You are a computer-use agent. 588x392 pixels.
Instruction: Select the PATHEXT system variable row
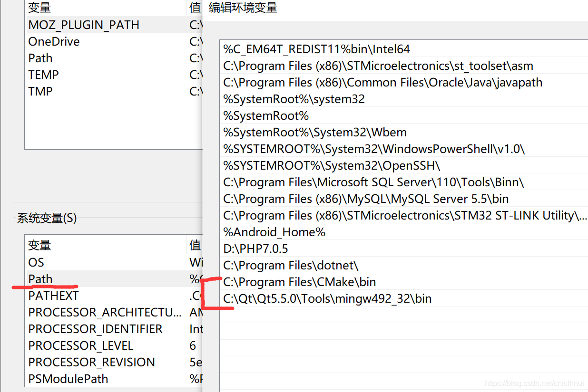point(114,296)
